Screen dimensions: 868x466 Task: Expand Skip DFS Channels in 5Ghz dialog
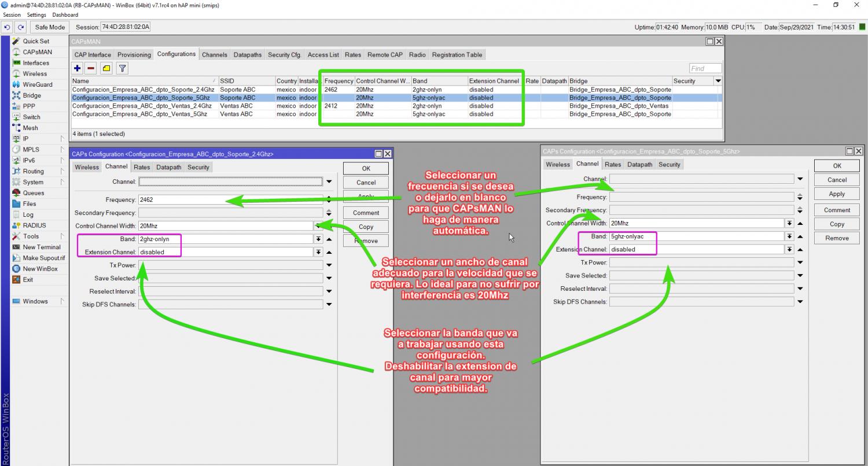(x=800, y=302)
